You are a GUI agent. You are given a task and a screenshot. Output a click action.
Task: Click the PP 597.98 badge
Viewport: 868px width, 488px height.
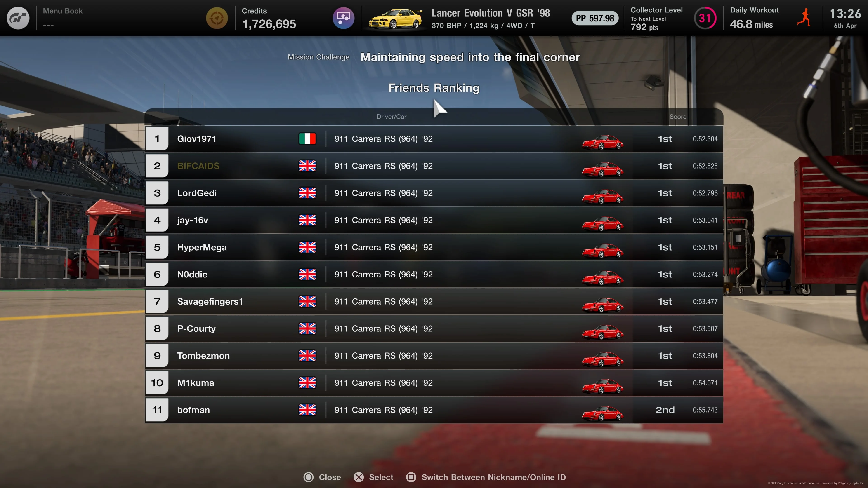tap(595, 18)
